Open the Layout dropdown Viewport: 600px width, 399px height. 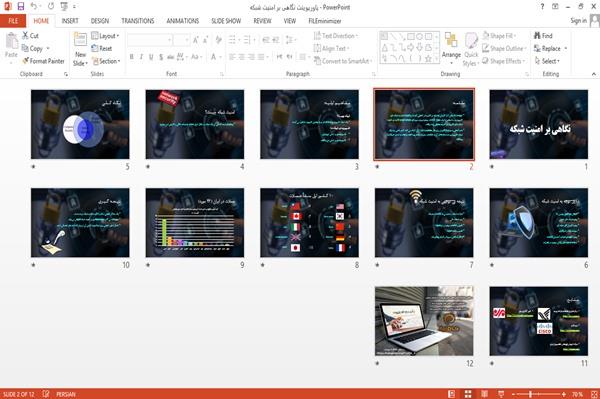pyautogui.click(x=105, y=36)
